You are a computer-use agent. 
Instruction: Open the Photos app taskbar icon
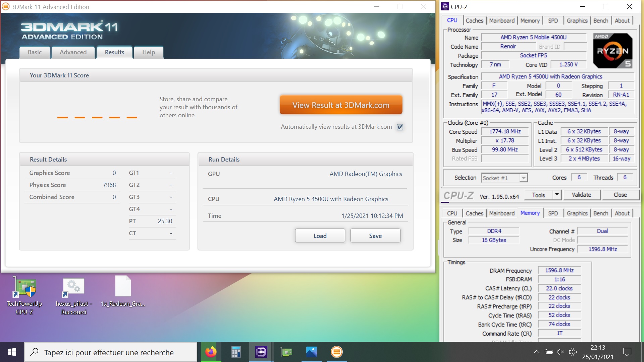[312, 352]
